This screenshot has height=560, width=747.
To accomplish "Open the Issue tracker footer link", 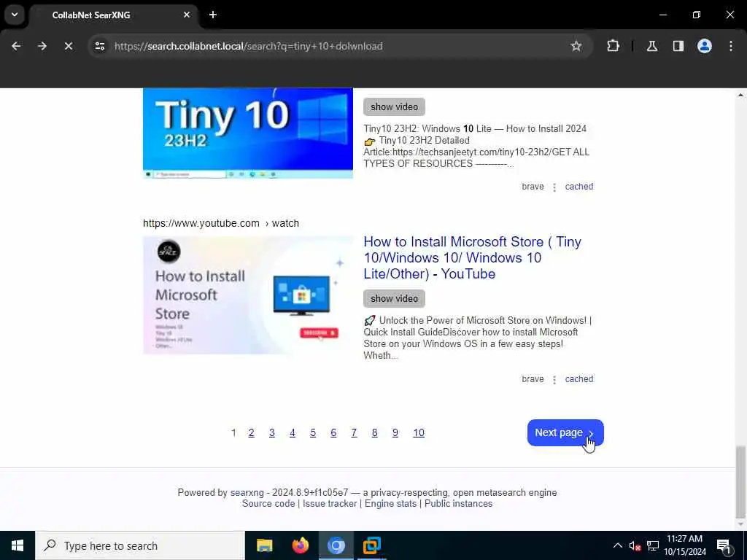I will coord(330,504).
